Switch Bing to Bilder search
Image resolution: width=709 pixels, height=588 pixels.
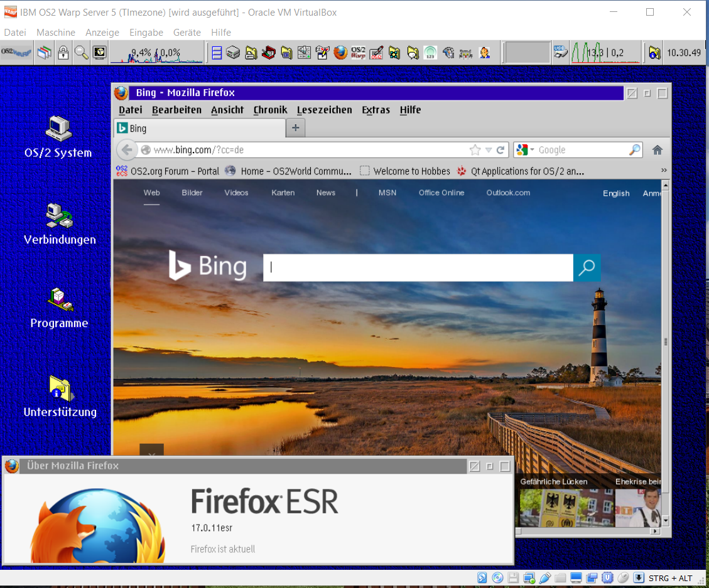point(192,193)
